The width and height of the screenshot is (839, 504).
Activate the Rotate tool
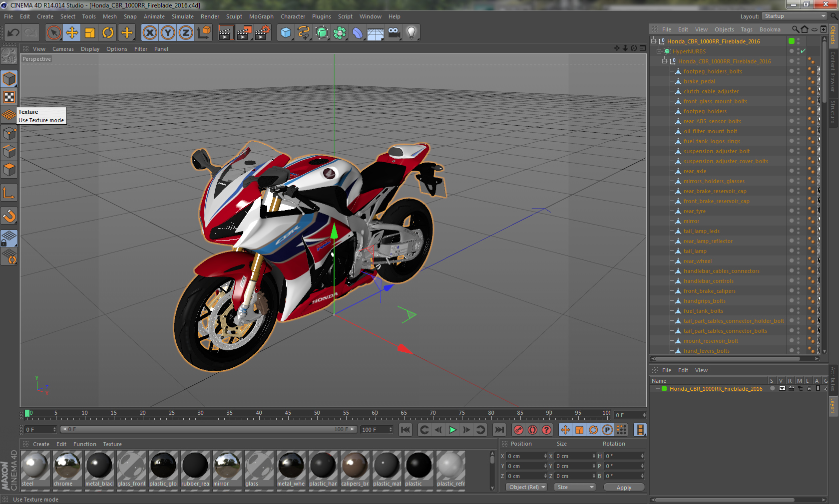pyautogui.click(x=108, y=33)
